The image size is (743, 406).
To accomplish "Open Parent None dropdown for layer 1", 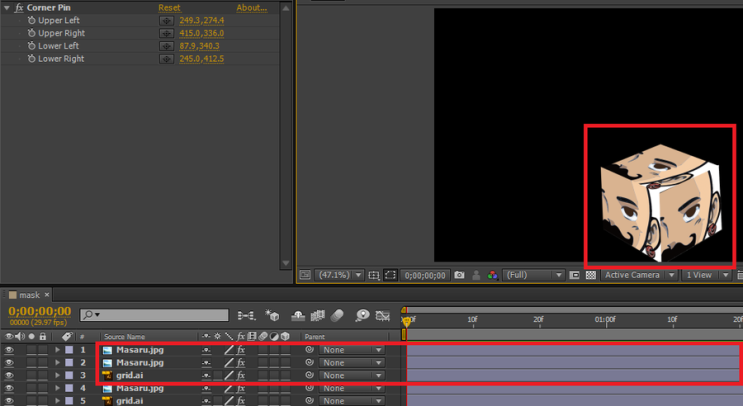I will pos(351,350).
